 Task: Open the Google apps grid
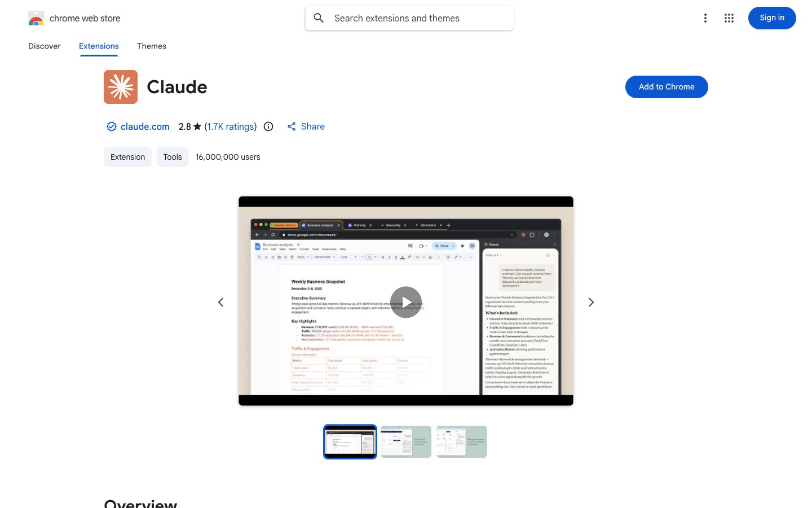pyautogui.click(x=729, y=18)
